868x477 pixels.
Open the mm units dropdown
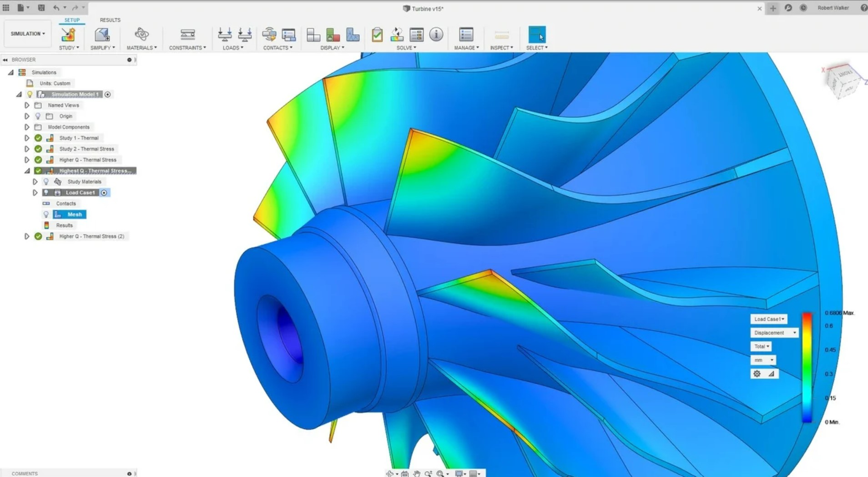763,360
